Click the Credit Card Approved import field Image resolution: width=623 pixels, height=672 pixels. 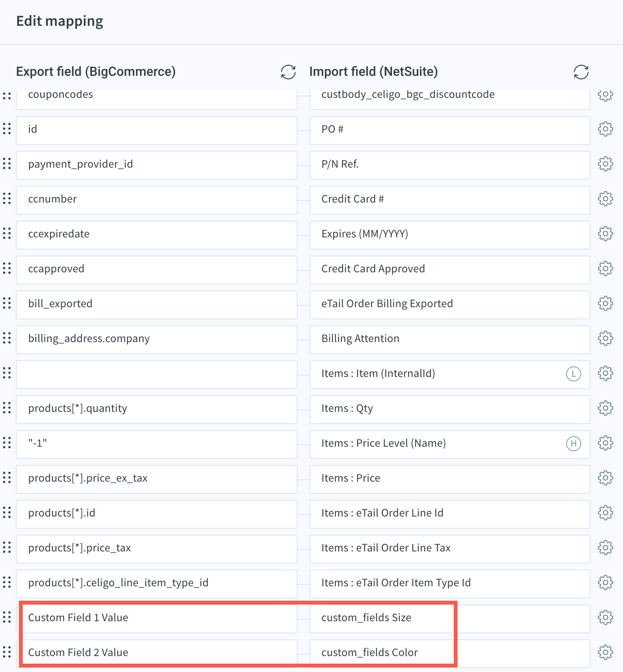tap(450, 270)
